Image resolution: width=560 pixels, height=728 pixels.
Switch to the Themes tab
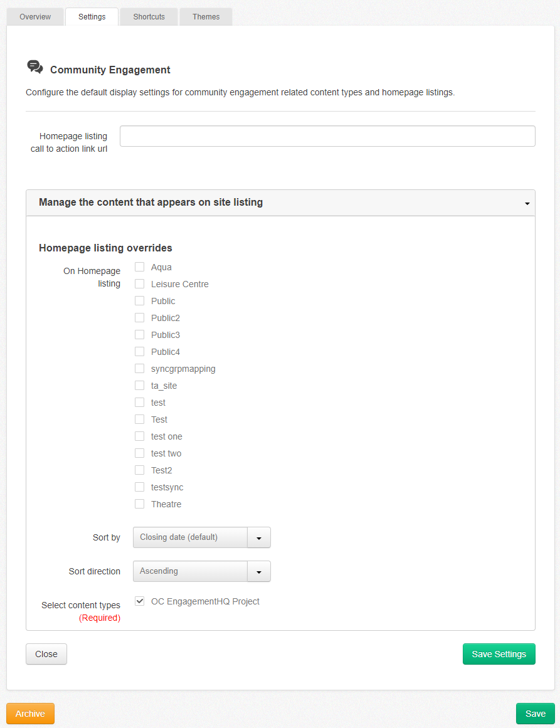pos(206,16)
